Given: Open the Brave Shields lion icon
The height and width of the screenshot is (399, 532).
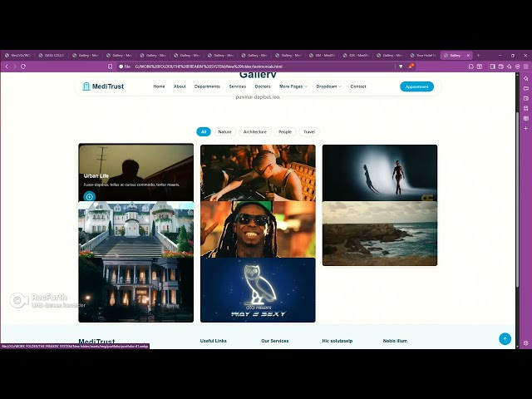Looking at the screenshot, I should click(401, 66).
